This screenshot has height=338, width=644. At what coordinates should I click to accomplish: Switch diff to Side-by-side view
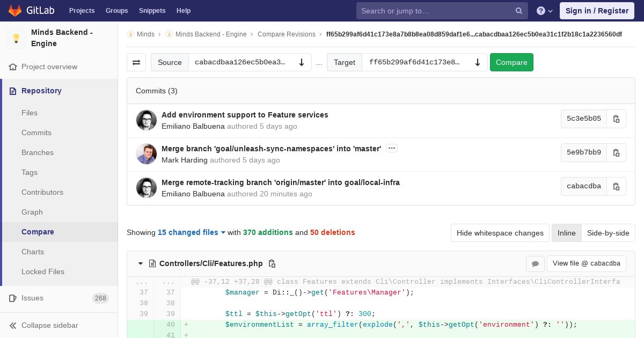tap(608, 233)
